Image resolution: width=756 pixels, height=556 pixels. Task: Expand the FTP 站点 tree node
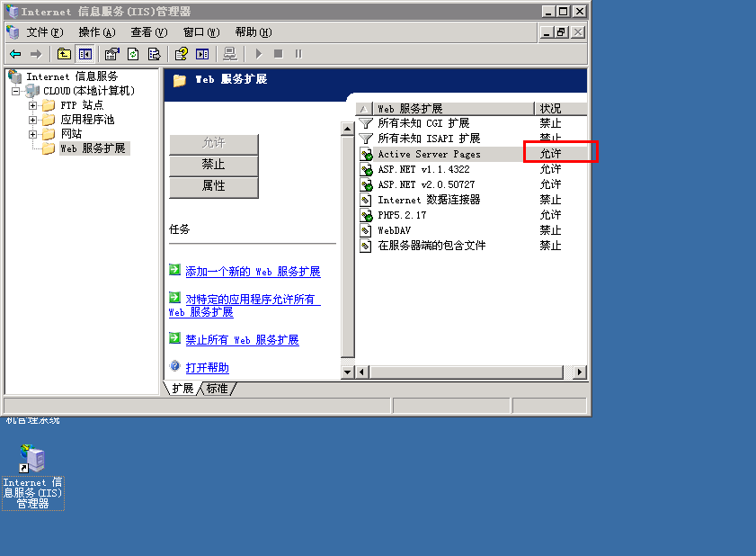click(x=32, y=105)
